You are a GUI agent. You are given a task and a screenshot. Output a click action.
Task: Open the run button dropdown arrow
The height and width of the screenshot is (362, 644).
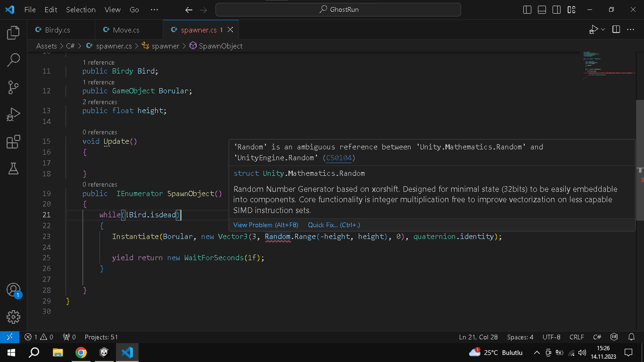(603, 30)
